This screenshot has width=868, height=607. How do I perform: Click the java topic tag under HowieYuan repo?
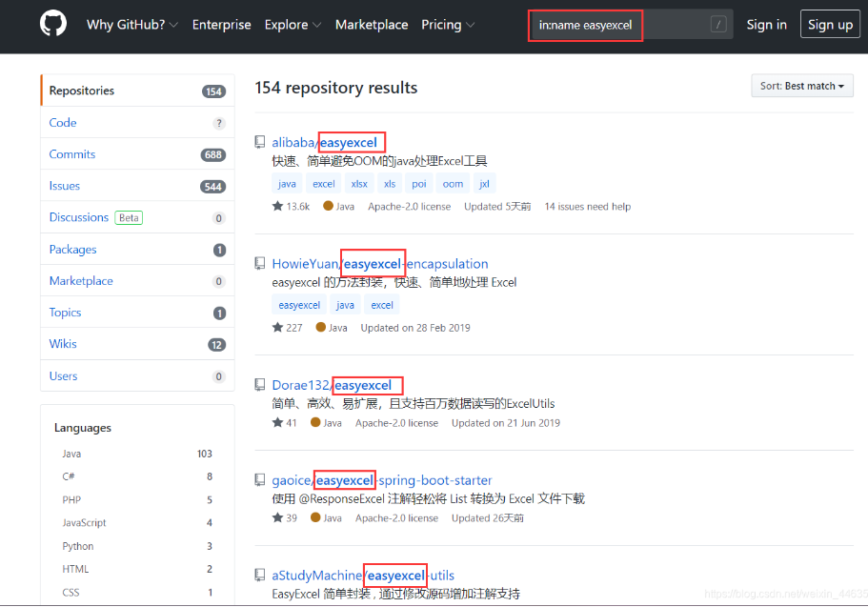(x=345, y=305)
